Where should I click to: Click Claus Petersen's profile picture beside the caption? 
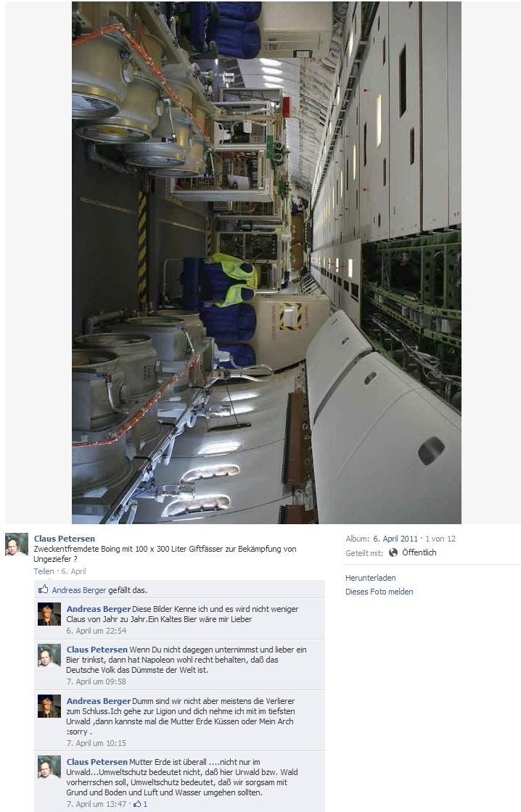[x=17, y=544]
